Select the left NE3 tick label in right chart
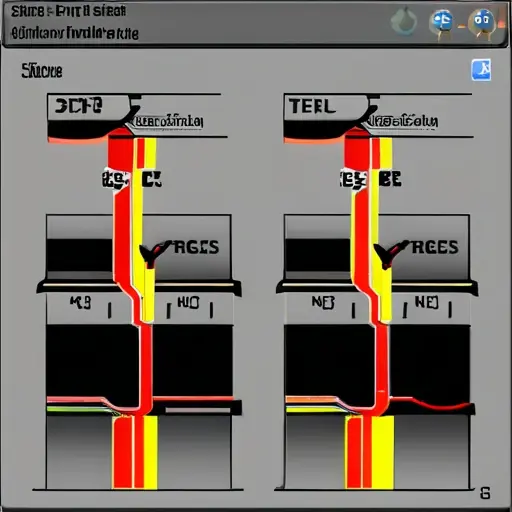512x512 pixels. pos(323,302)
